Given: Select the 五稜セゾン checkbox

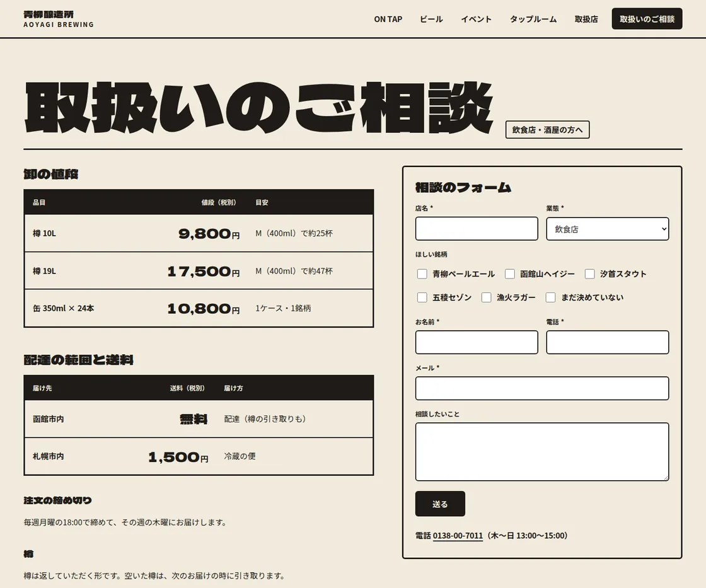Looking at the screenshot, I should point(422,297).
